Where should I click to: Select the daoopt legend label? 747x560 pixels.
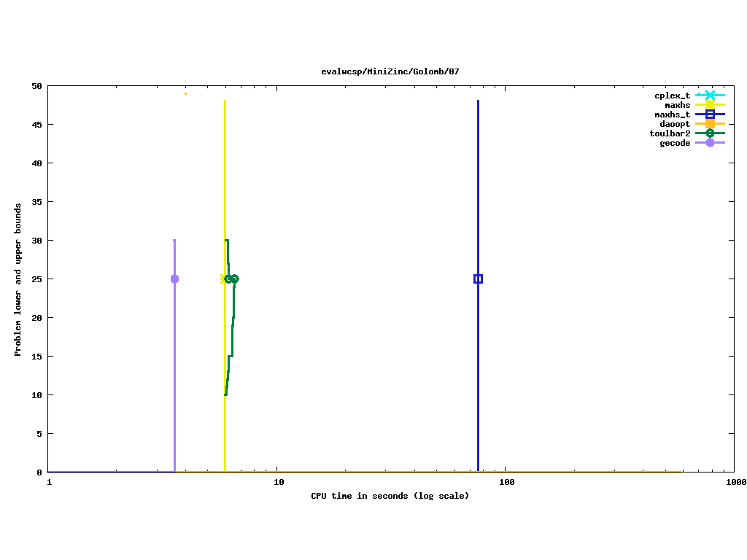[675, 124]
